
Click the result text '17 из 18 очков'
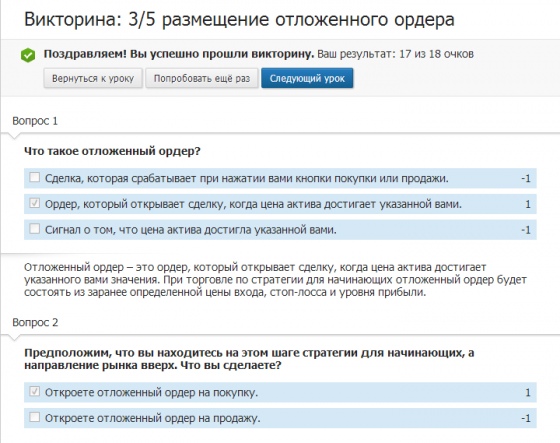(x=436, y=54)
